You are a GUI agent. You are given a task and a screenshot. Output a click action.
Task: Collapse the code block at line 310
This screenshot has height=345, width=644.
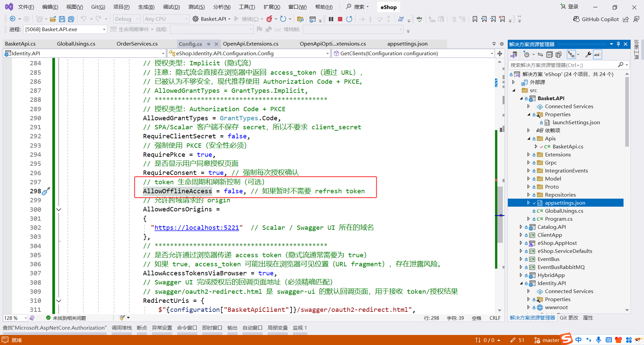pos(59,301)
